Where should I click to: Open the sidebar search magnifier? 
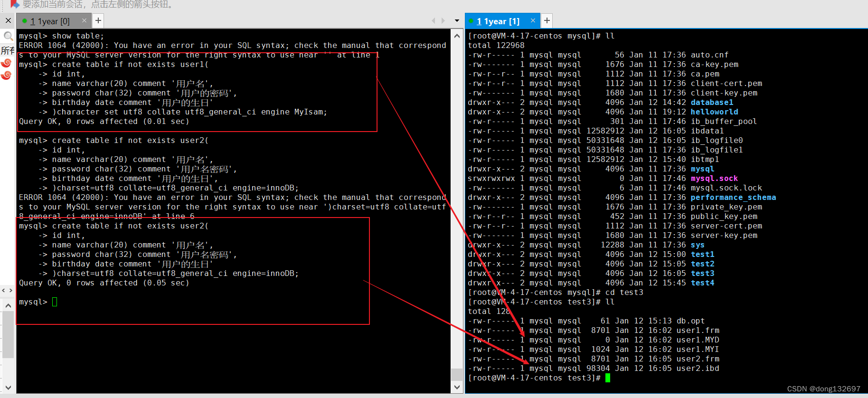(x=8, y=36)
